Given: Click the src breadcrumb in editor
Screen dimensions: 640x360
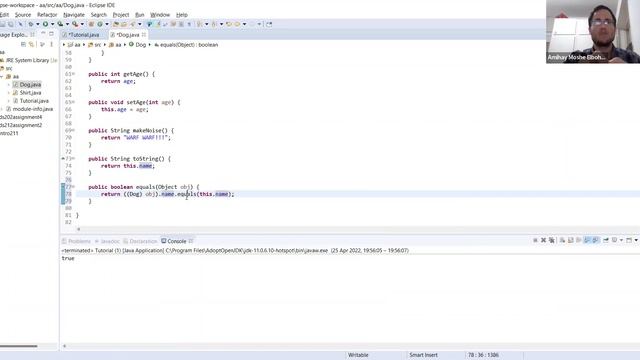Looking at the screenshot, I should [x=94, y=44].
